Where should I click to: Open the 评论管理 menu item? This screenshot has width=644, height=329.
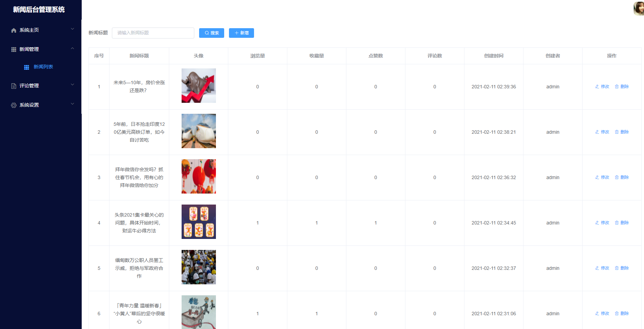click(x=41, y=86)
